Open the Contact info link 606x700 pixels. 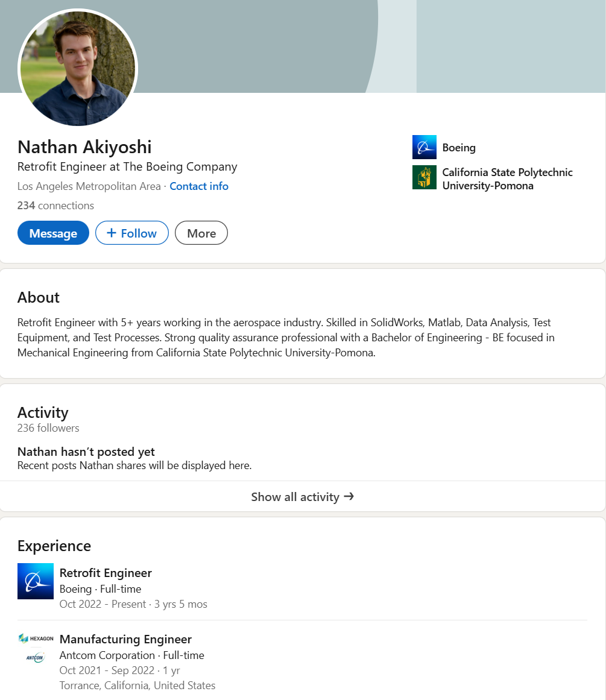pyautogui.click(x=199, y=186)
